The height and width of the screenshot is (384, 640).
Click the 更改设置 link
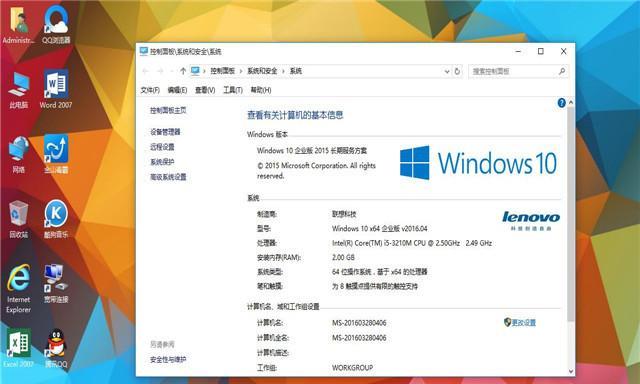click(524, 323)
